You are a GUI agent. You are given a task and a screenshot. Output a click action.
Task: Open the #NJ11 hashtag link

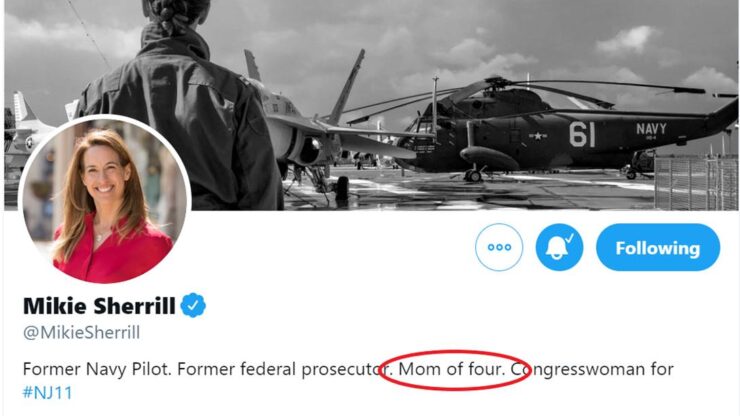[48, 392]
